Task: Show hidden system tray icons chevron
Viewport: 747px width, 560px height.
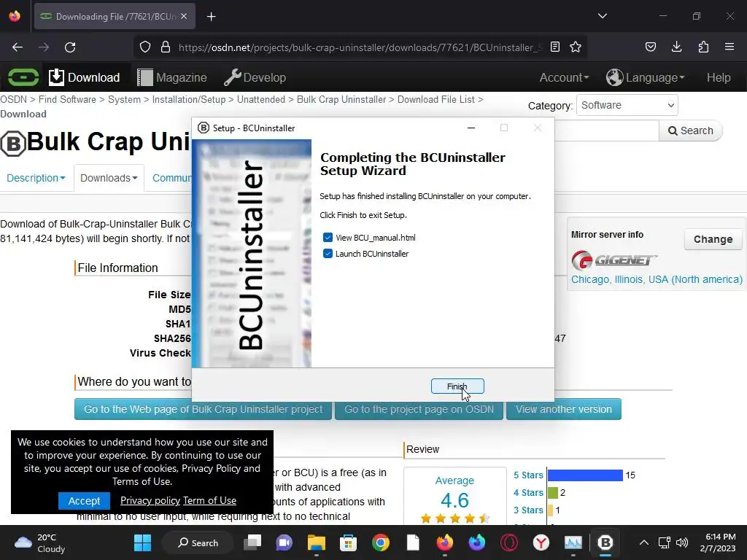Action: click(643, 542)
